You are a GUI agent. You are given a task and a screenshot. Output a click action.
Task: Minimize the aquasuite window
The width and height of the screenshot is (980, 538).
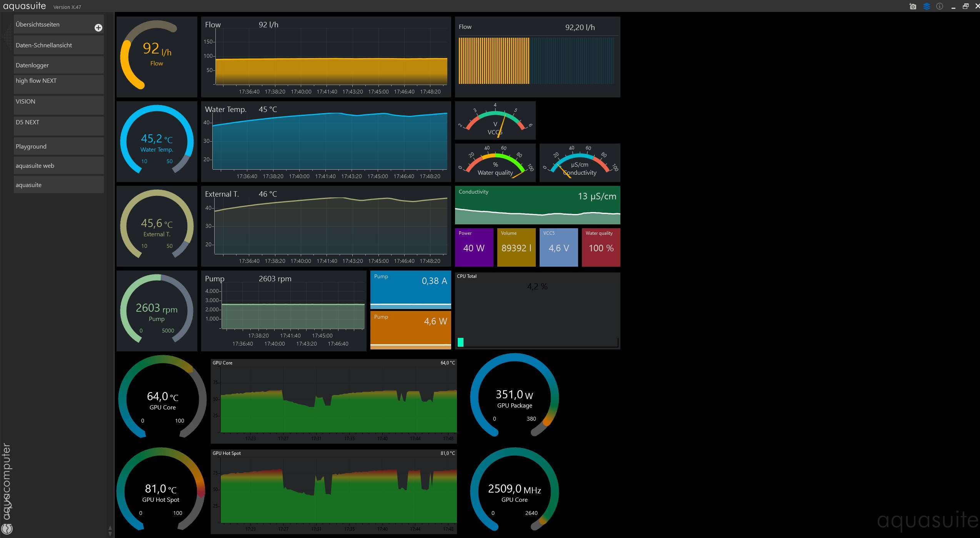(x=953, y=7)
